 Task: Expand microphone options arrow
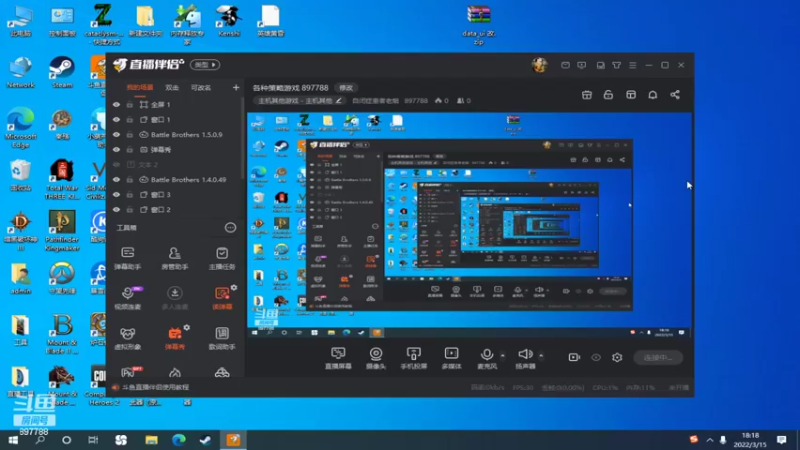(503, 356)
